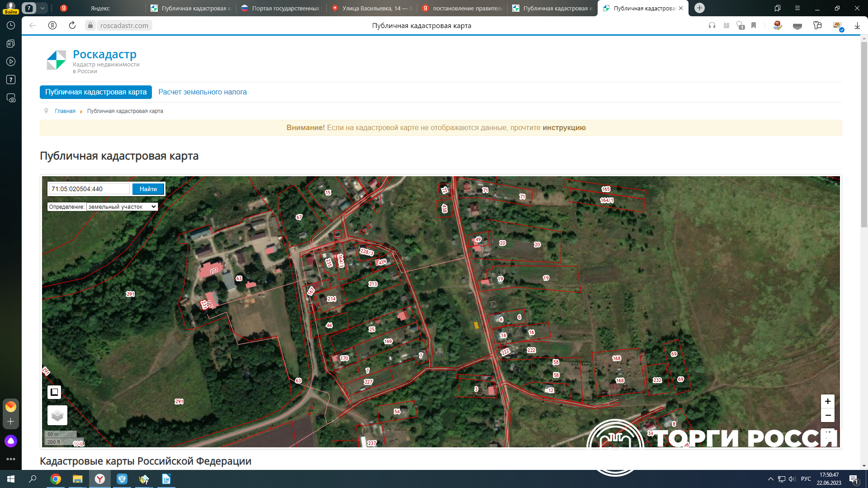Open Расчет земельного налога tab
The width and height of the screenshot is (868, 488).
[x=202, y=92]
